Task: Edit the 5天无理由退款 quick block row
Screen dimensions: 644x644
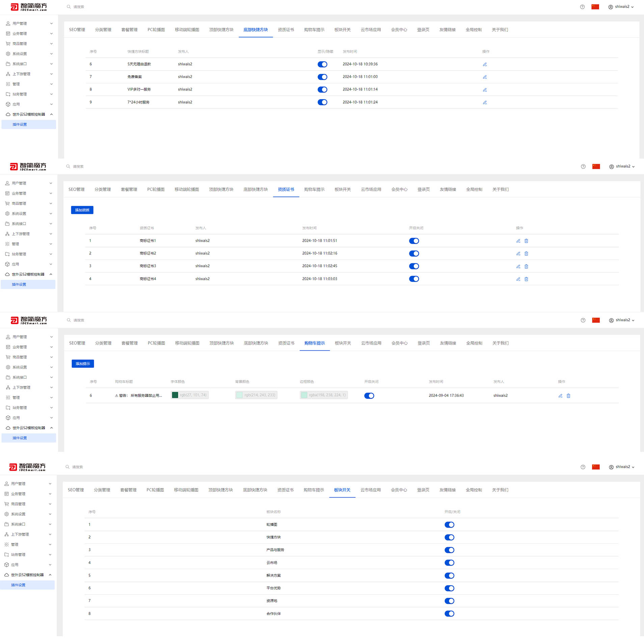Action: (485, 64)
